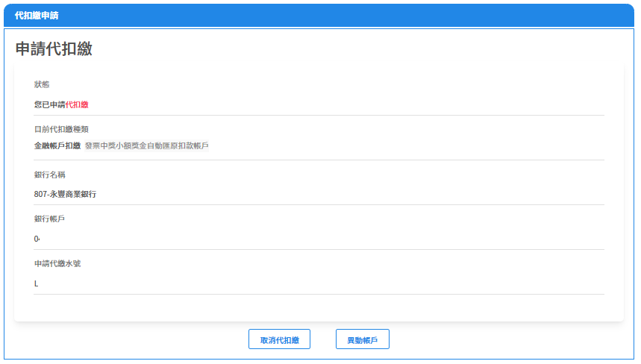
Task: Click the divider line under the status text
Action: pyautogui.click(x=319, y=115)
